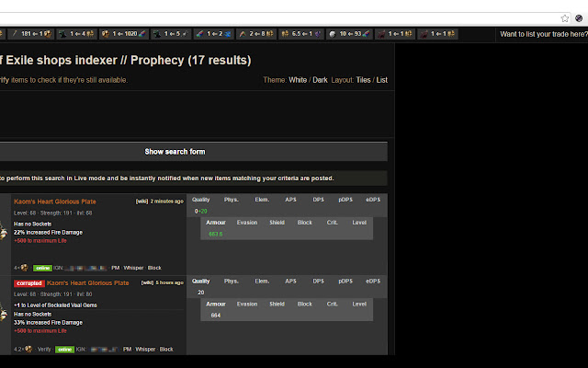Click the bookmark star icon in address bar

564,18
